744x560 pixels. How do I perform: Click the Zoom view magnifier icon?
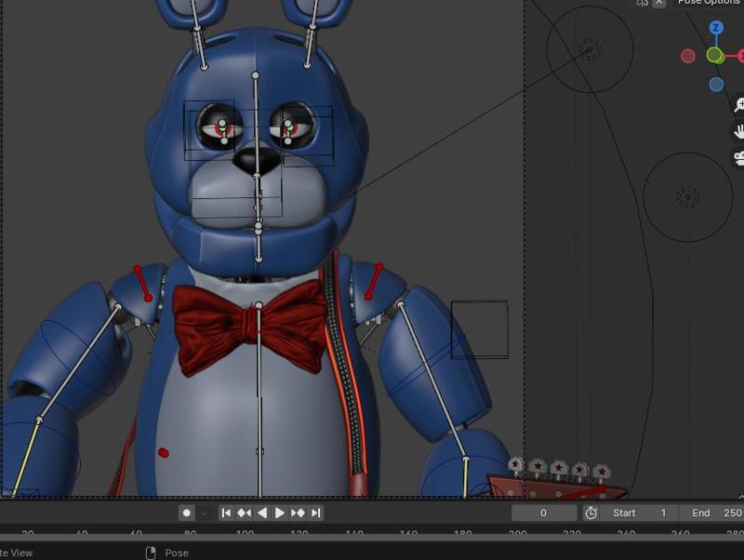tap(739, 104)
